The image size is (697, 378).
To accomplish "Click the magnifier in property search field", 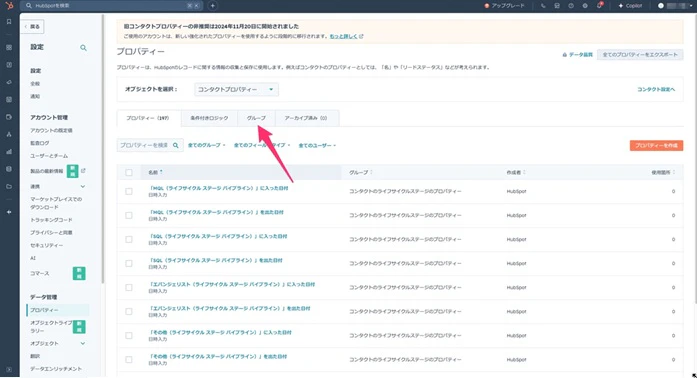I will (176, 145).
